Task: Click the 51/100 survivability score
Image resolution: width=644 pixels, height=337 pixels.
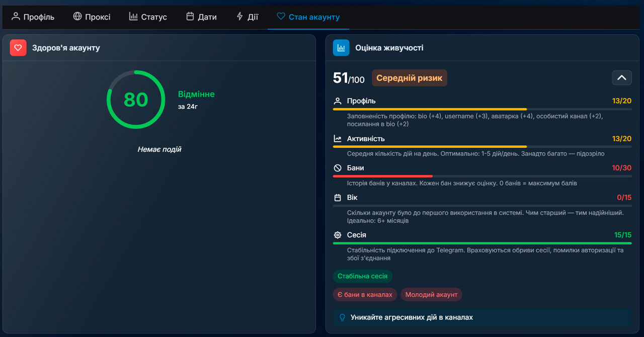Action: tap(349, 78)
